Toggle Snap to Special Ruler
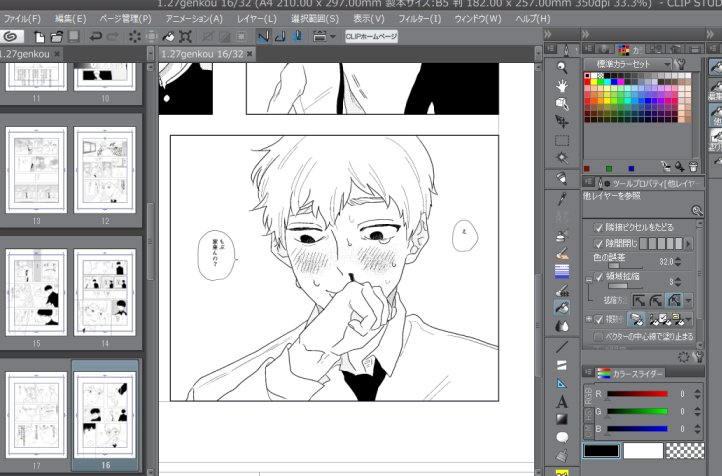The image size is (722, 476). point(280,36)
